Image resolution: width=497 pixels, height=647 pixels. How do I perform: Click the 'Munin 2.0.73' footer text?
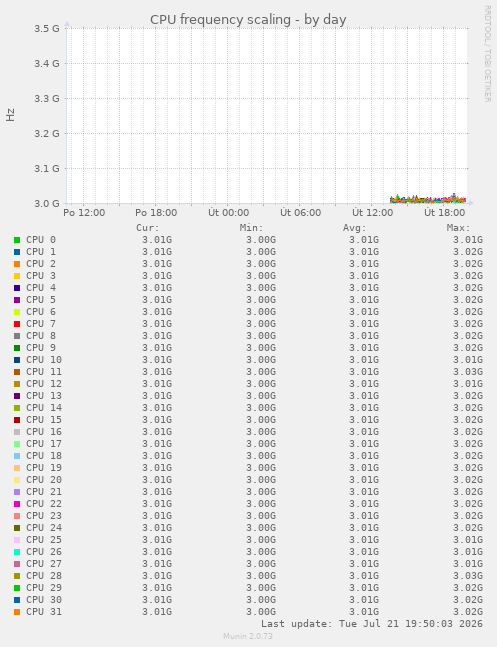click(248, 636)
